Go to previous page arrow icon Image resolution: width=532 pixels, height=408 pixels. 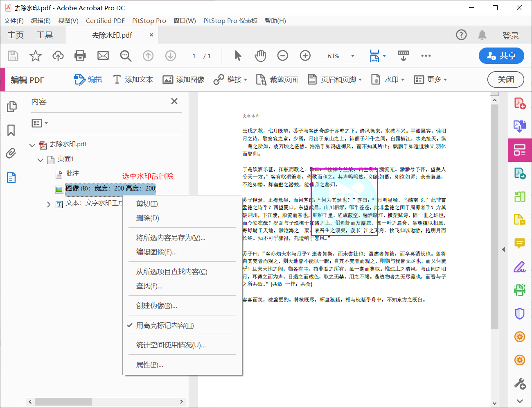[x=148, y=56]
